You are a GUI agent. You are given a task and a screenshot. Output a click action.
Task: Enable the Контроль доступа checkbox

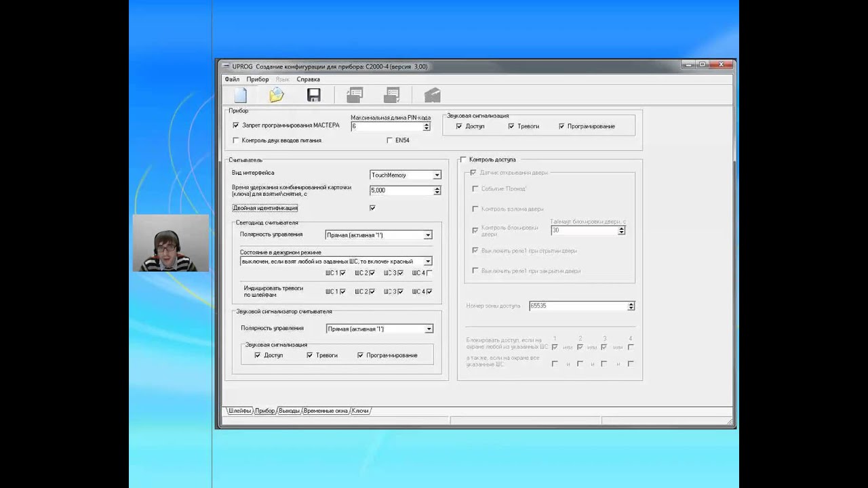click(463, 159)
